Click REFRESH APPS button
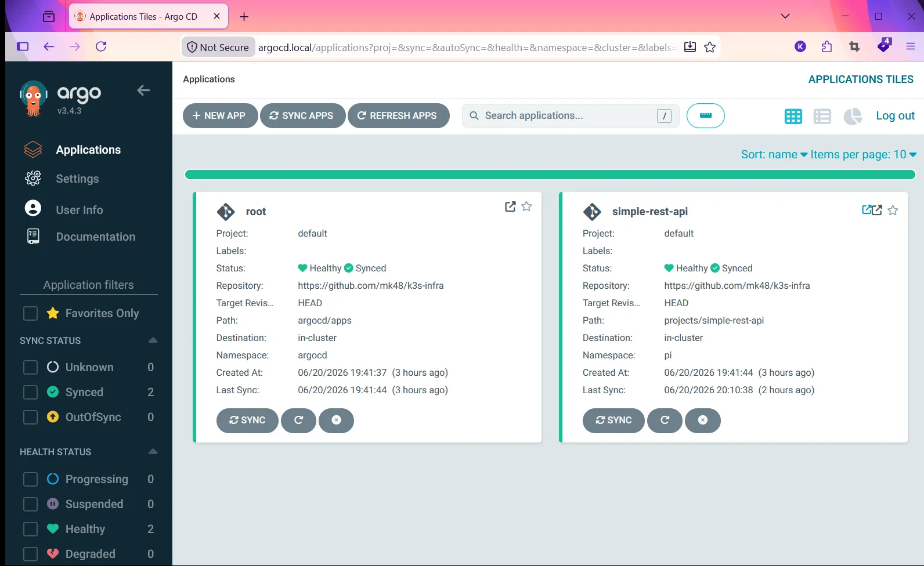 (x=398, y=115)
